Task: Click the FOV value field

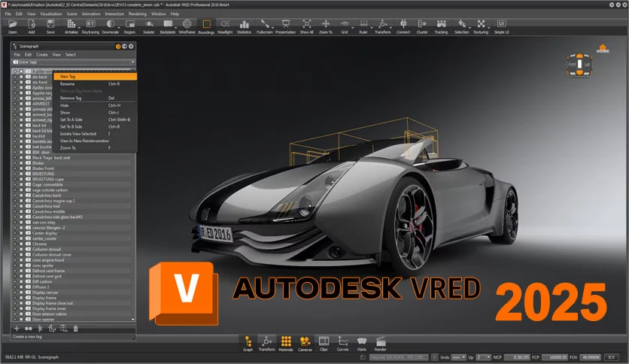Action: click(591, 356)
